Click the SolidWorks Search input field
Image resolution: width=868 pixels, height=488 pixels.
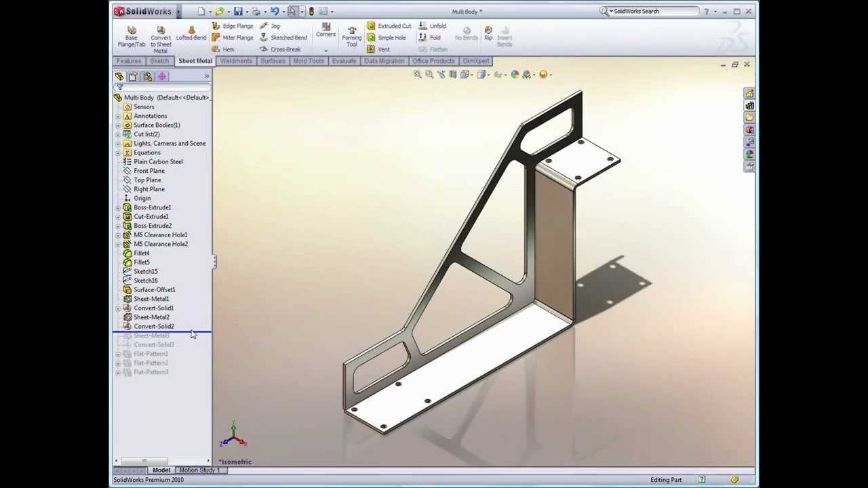654,12
